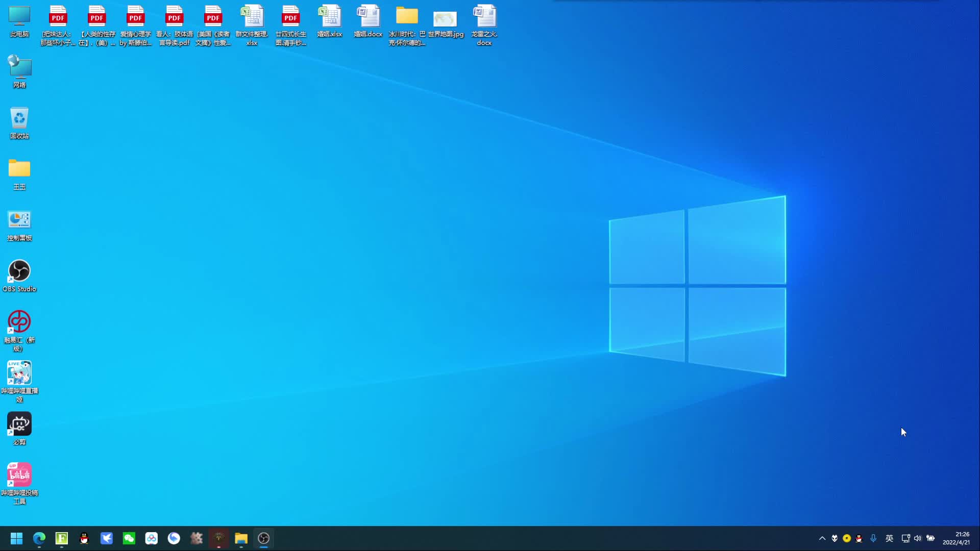Image resolution: width=980 pixels, height=551 pixels.
Task: Open the blue arrow circle app in taskbar
Action: click(x=174, y=538)
